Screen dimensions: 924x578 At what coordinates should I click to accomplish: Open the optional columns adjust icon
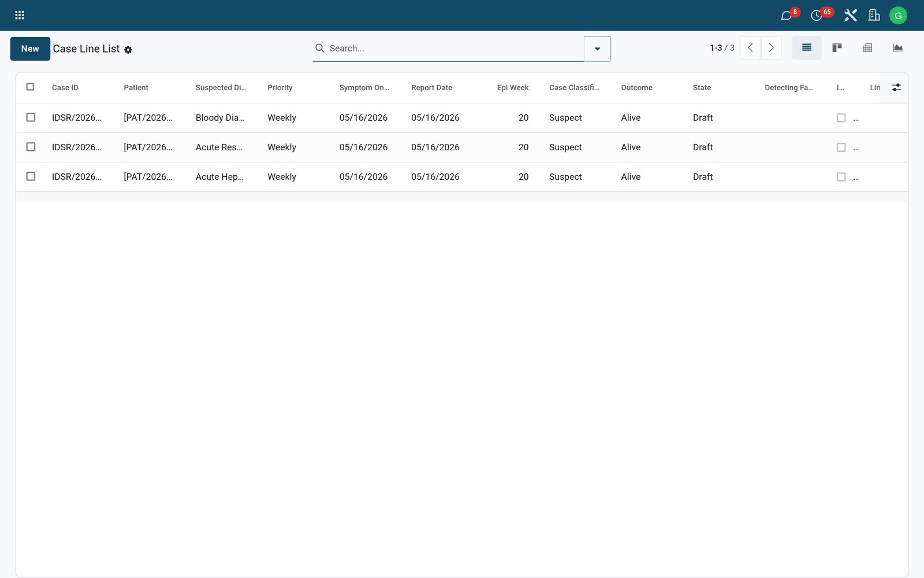tap(896, 87)
